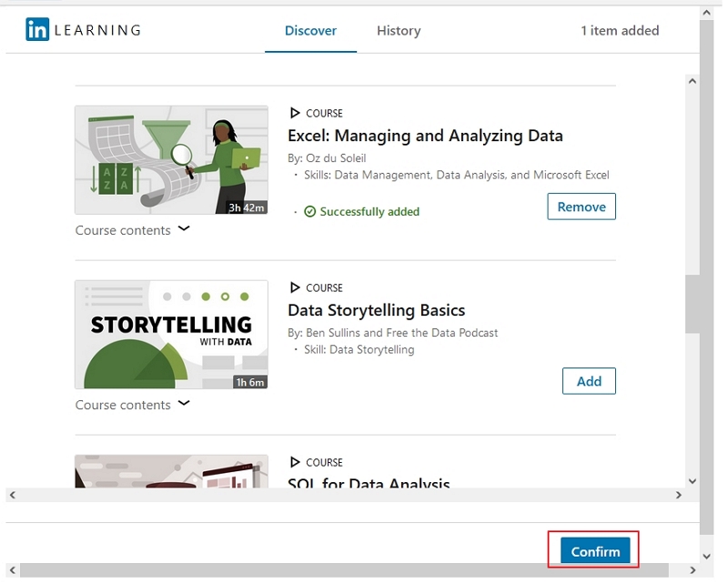Click the play icon beside Data Storytelling course label
This screenshot has height=584, width=728.
(x=295, y=287)
